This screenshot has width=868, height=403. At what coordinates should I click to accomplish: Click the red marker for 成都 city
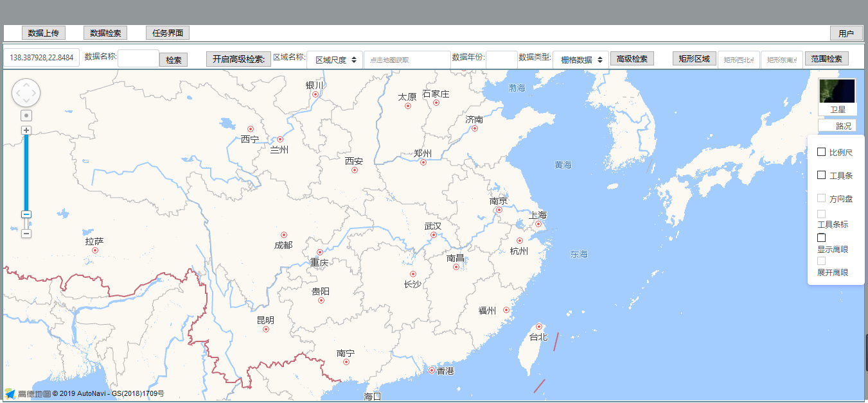point(284,236)
